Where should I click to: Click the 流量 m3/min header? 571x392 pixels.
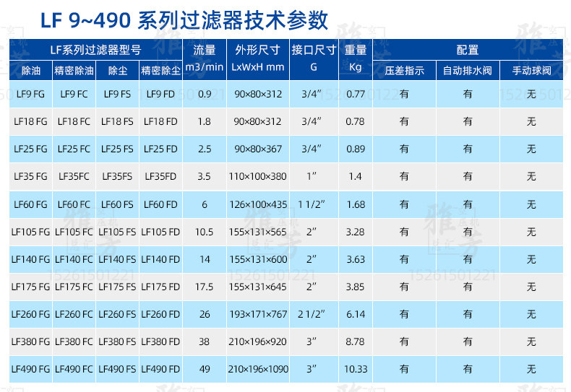[205, 59]
